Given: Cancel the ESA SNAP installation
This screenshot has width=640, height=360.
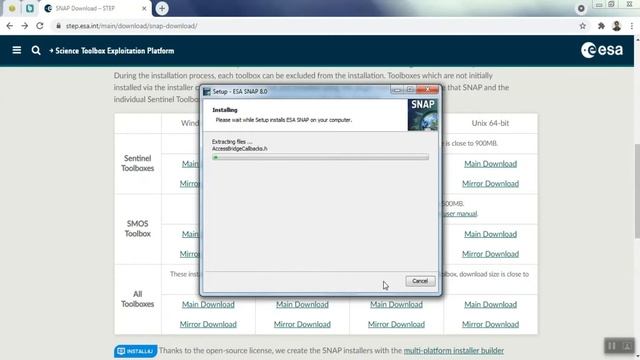Looking at the screenshot, I should tap(420, 281).
